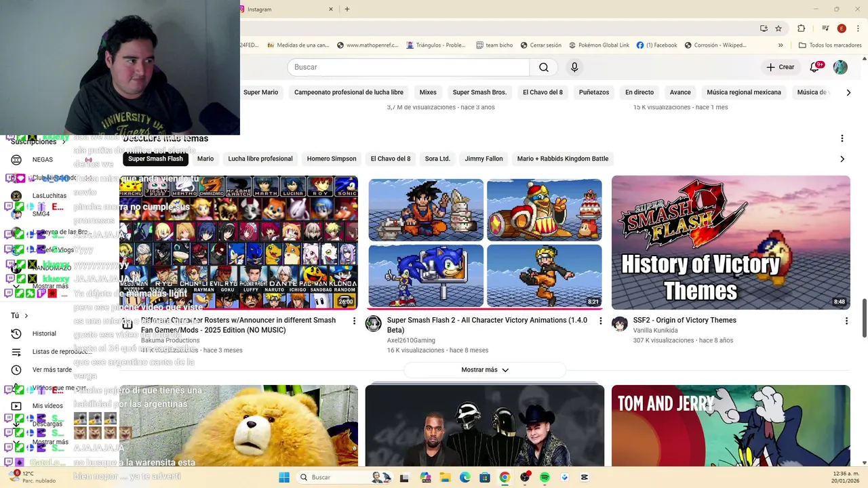This screenshot has height=488, width=868.
Task: Close the Instagram tab
Action: pyautogui.click(x=331, y=9)
